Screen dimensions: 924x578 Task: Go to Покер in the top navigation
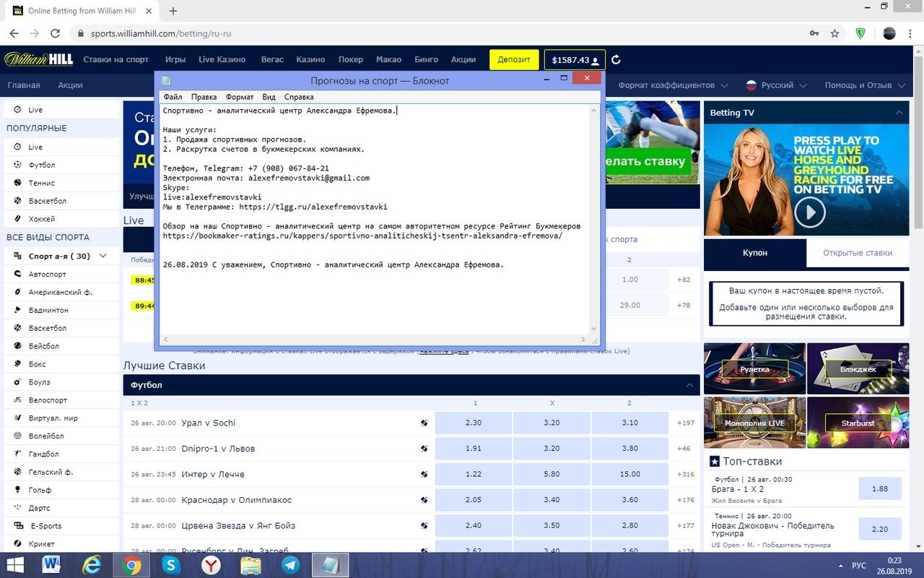point(351,60)
